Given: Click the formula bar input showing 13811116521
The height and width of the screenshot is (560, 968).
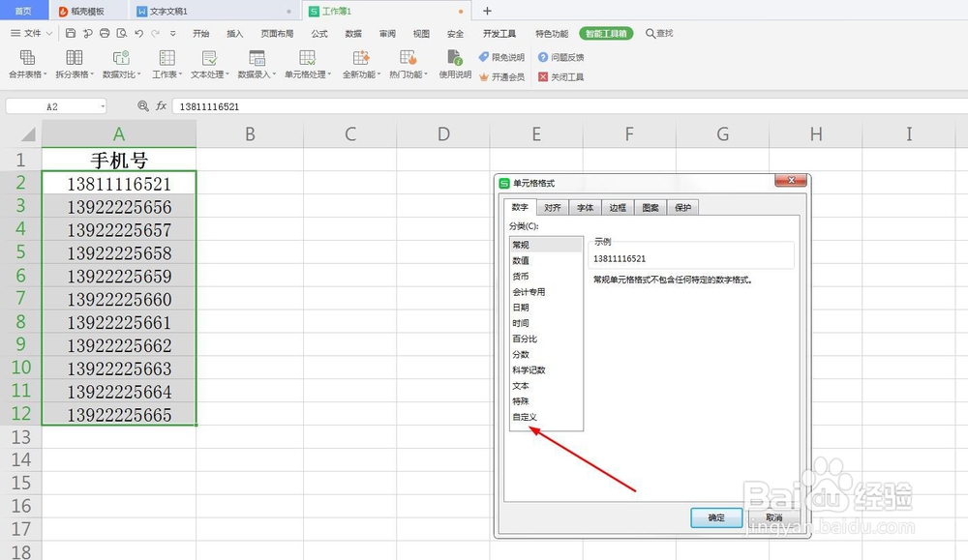Looking at the screenshot, I should point(568,106).
